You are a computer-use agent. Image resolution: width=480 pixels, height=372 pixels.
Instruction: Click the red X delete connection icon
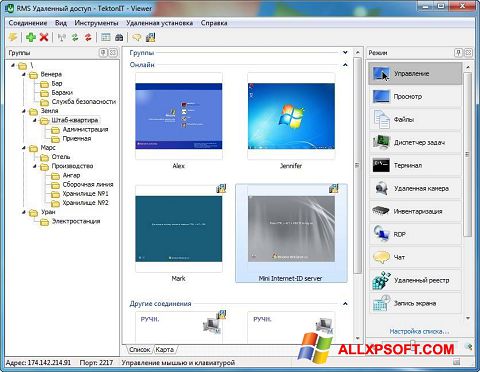click(x=44, y=37)
